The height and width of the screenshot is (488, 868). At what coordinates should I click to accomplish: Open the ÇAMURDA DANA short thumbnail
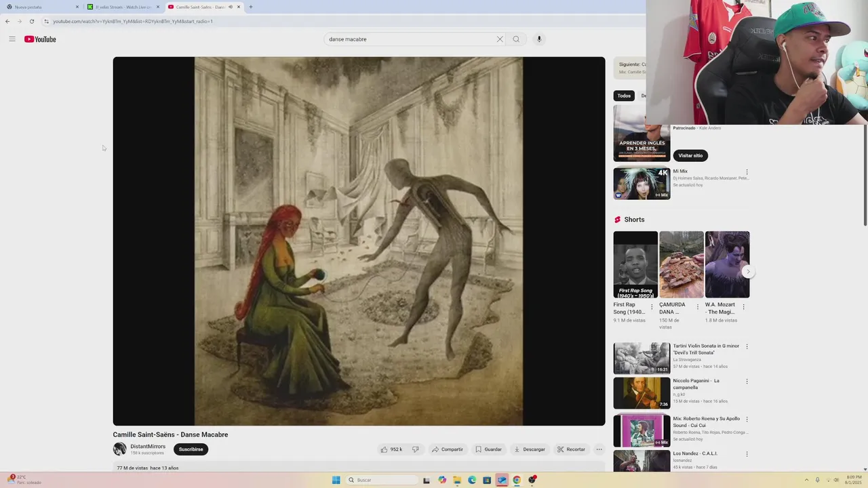682,264
